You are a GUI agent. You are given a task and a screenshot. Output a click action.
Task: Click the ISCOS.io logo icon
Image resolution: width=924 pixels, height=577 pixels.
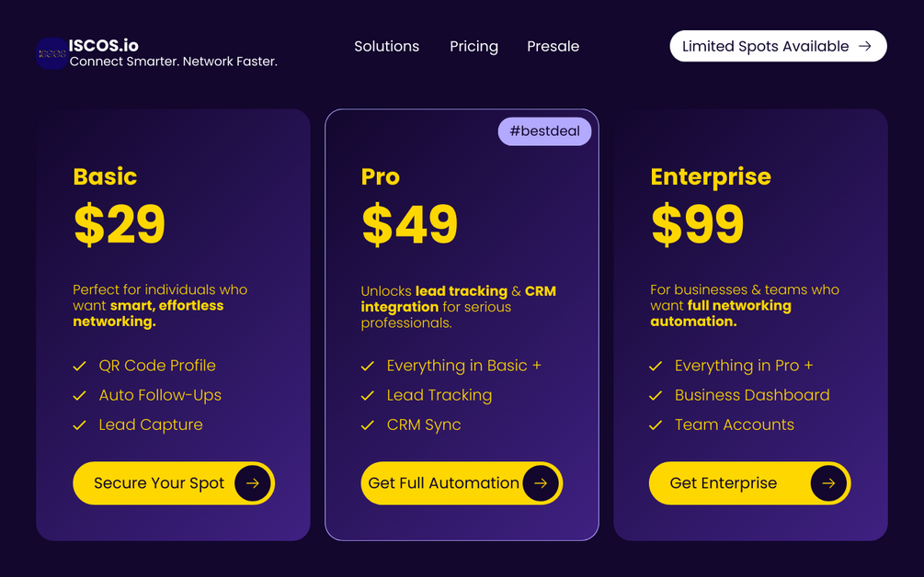click(51, 53)
